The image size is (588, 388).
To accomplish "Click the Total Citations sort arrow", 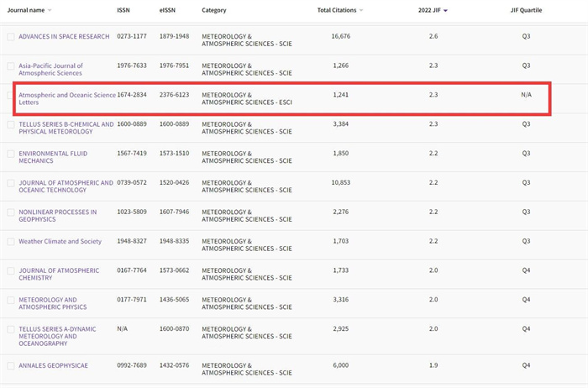I will pos(363,10).
